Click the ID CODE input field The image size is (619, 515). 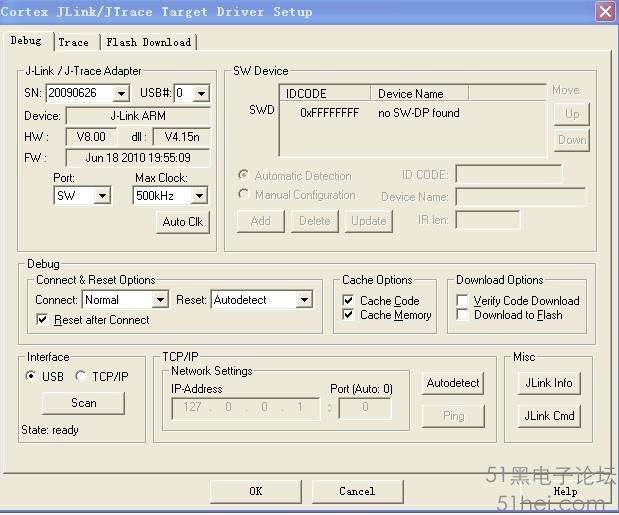point(509,174)
